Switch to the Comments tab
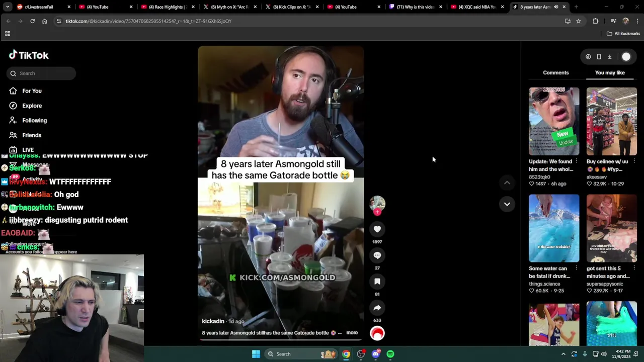644x362 pixels. (x=555, y=73)
